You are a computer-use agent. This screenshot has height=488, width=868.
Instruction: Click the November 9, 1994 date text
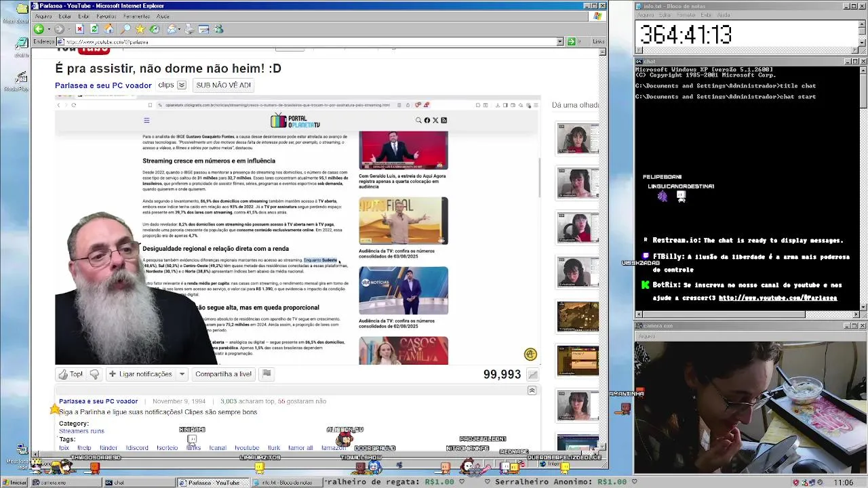179,401
